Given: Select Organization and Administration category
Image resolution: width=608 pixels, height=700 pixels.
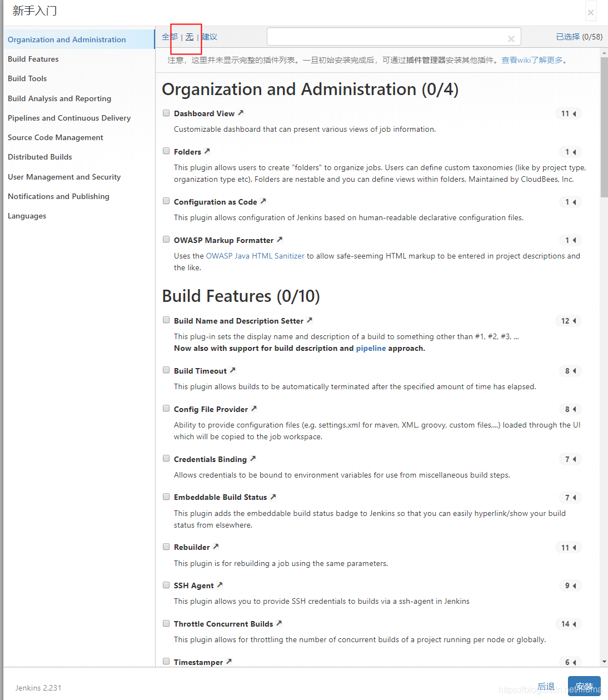Looking at the screenshot, I should click(79, 39).
